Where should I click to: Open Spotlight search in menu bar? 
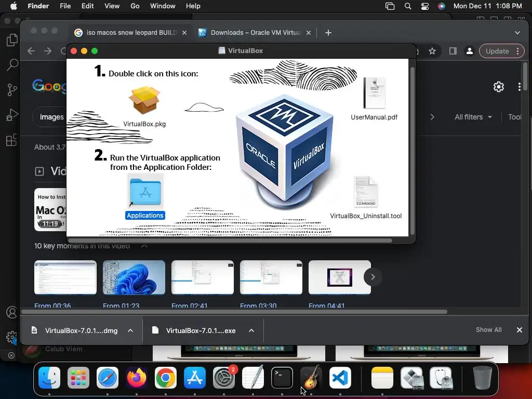click(408, 6)
